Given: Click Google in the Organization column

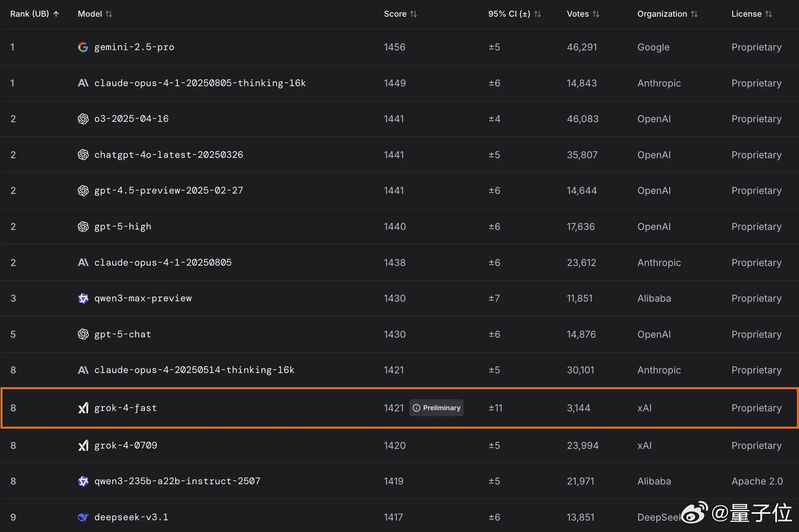Looking at the screenshot, I should click(x=653, y=47).
